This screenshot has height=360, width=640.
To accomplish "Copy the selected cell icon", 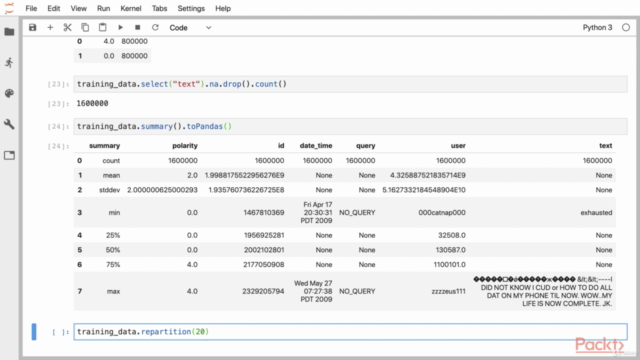I will [85, 27].
